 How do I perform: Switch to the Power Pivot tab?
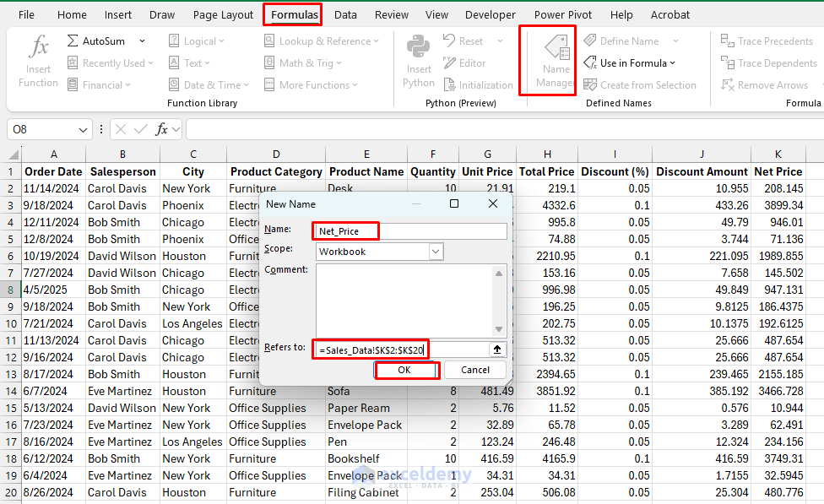pos(563,14)
